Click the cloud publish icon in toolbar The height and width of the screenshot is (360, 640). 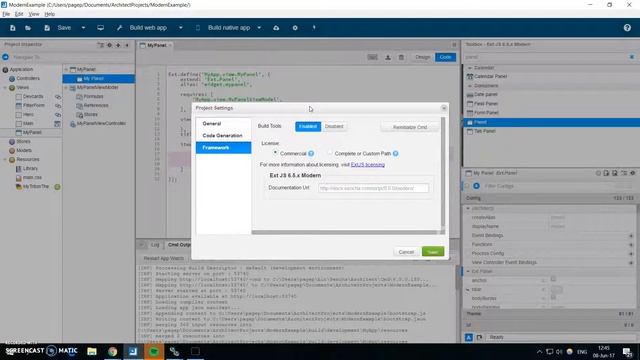[276, 28]
